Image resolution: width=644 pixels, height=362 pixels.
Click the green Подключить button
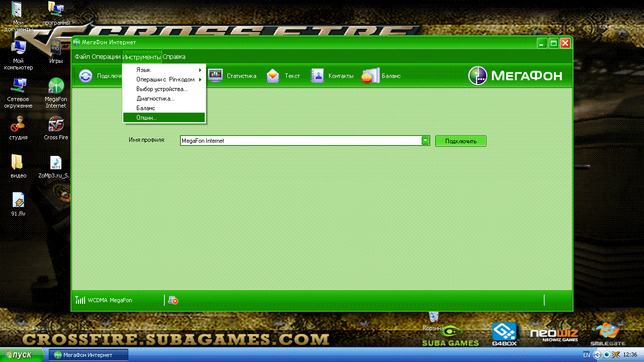(x=461, y=141)
